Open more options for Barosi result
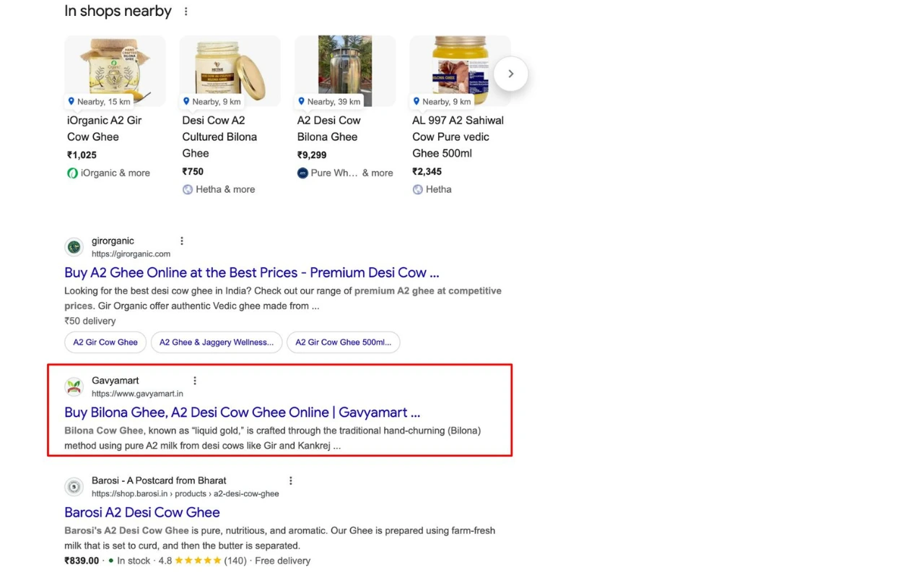This screenshot has width=924, height=575. pyautogui.click(x=291, y=480)
